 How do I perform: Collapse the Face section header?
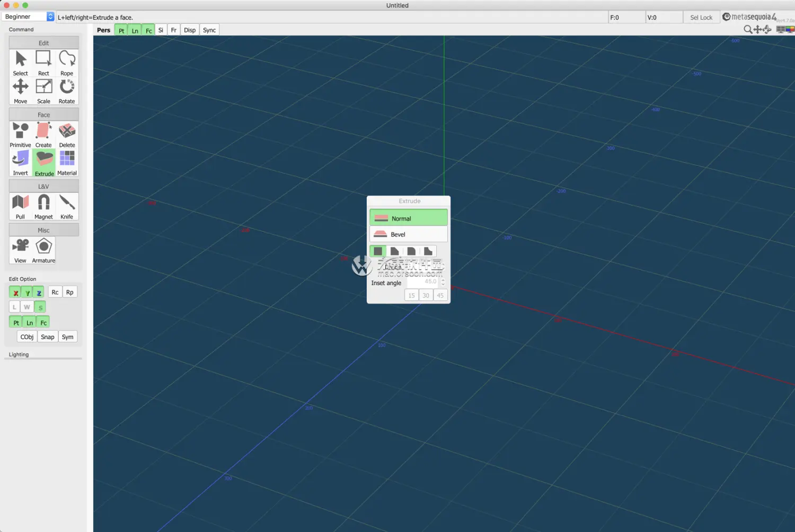point(44,114)
